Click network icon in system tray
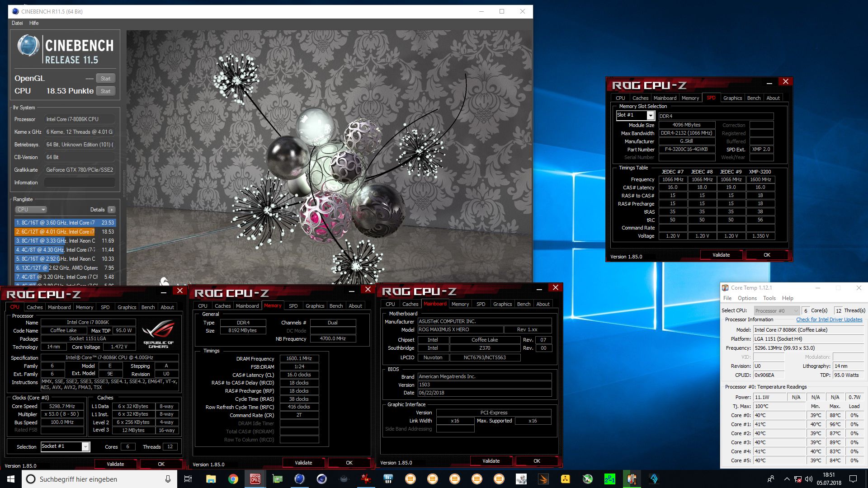Image resolution: width=868 pixels, height=488 pixels. coord(798,479)
